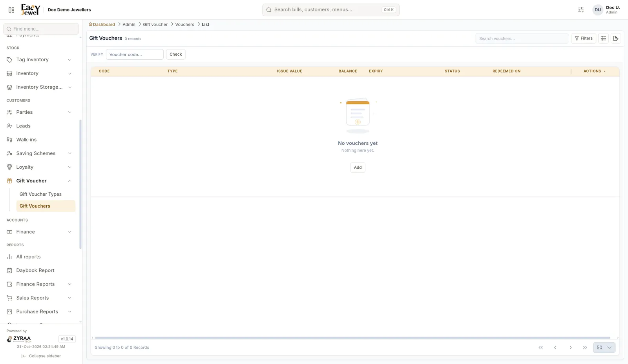Click the Easy Jewel logo
The height and width of the screenshot is (364, 628).
point(31,9)
